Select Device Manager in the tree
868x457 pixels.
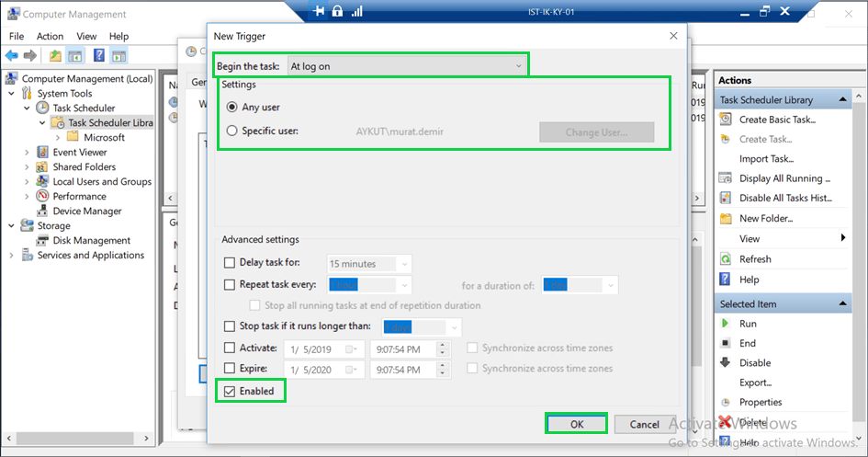[x=86, y=211]
